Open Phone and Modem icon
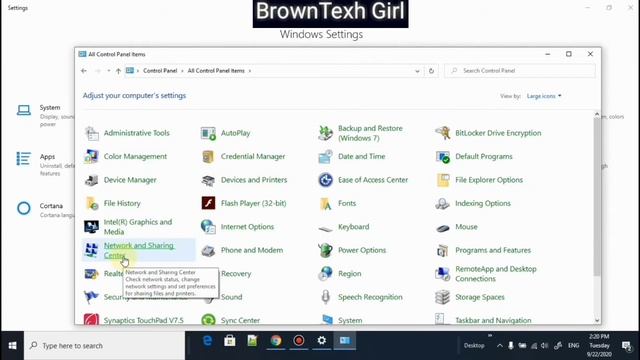This screenshot has height=360, width=640. (x=208, y=250)
